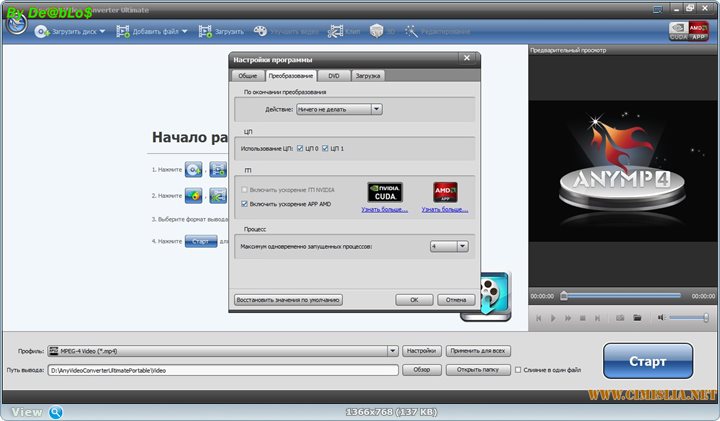The height and width of the screenshot is (421, 720).
Task: Open the Профиль dropdown MPEG-4 Video
Action: pos(223,351)
